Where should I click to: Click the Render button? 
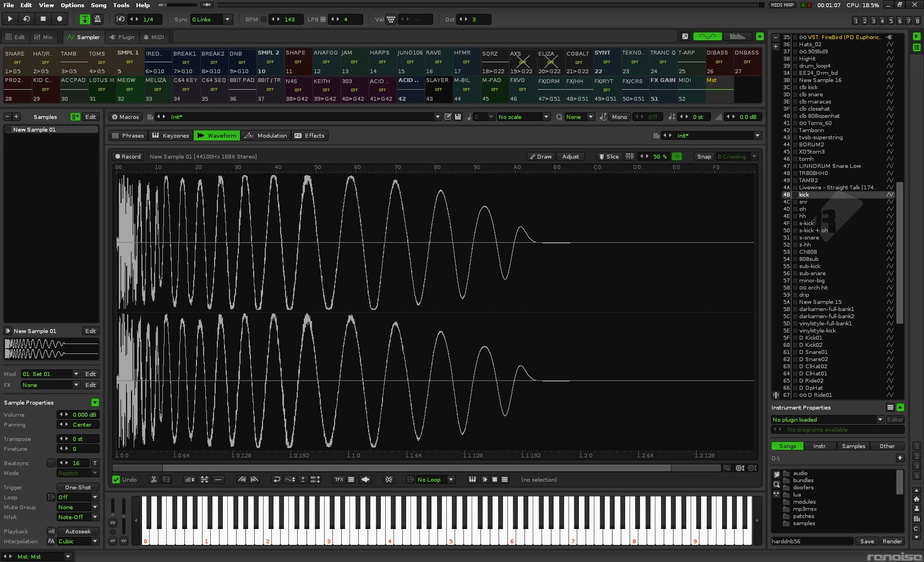click(x=892, y=541)
